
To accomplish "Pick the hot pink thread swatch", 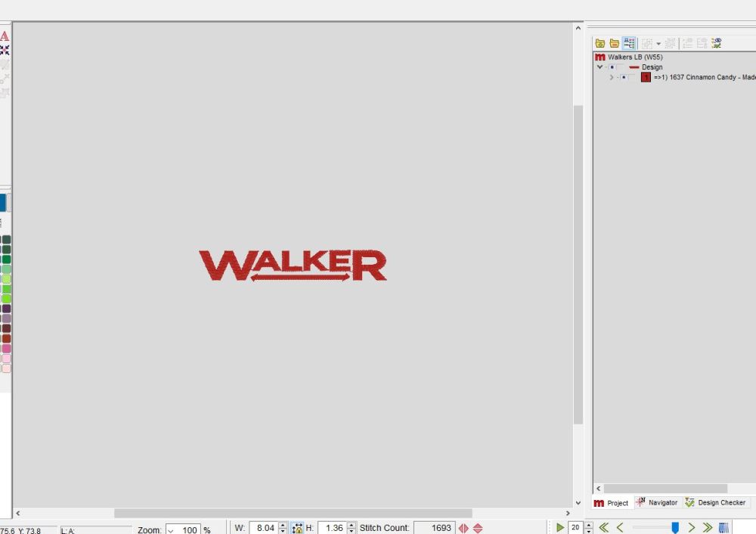I will 6,348.
